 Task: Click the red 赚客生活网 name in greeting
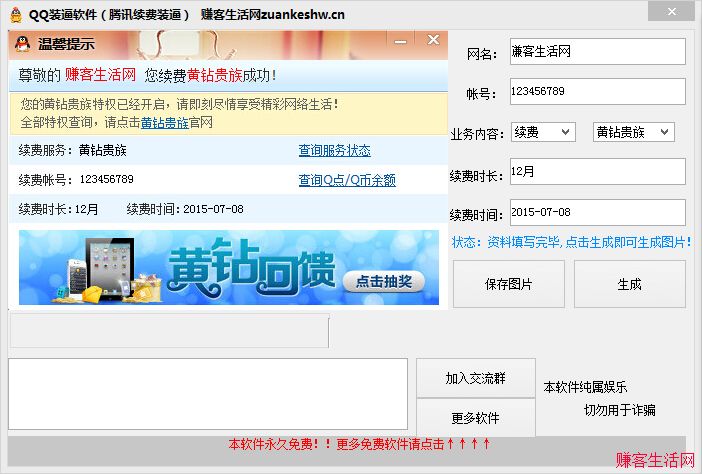pos(100,75)
